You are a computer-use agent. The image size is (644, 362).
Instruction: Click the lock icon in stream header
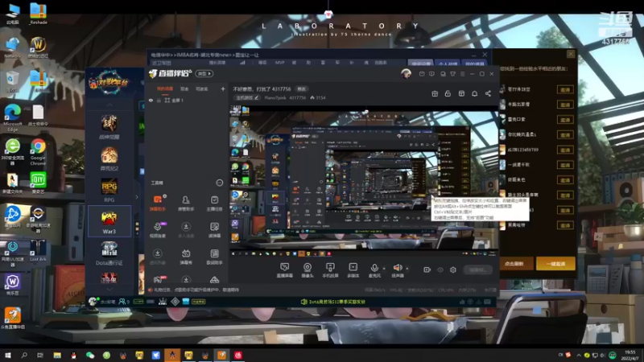(x=448, y=93)
